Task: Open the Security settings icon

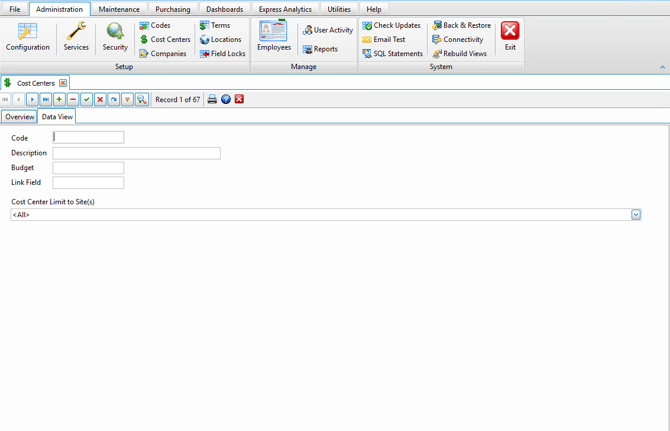Action: tap(115, 36)
